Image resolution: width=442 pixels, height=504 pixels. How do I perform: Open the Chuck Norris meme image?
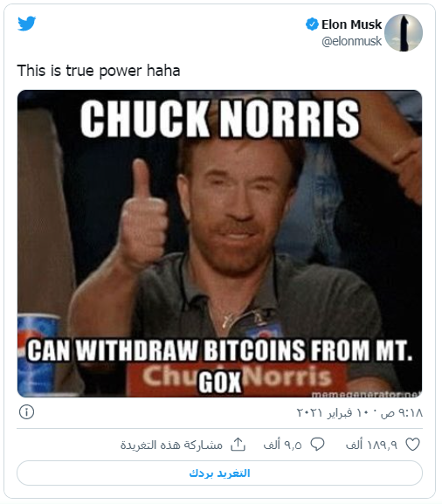(219, 244)
